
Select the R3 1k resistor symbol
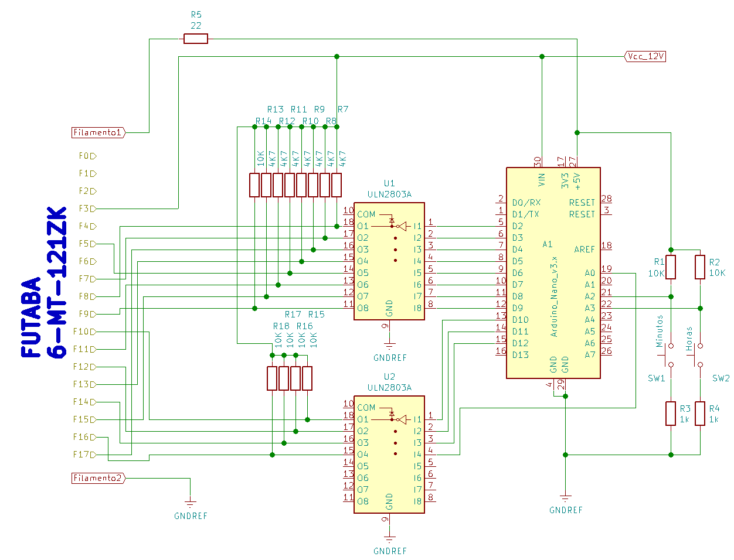pos(671,414)
